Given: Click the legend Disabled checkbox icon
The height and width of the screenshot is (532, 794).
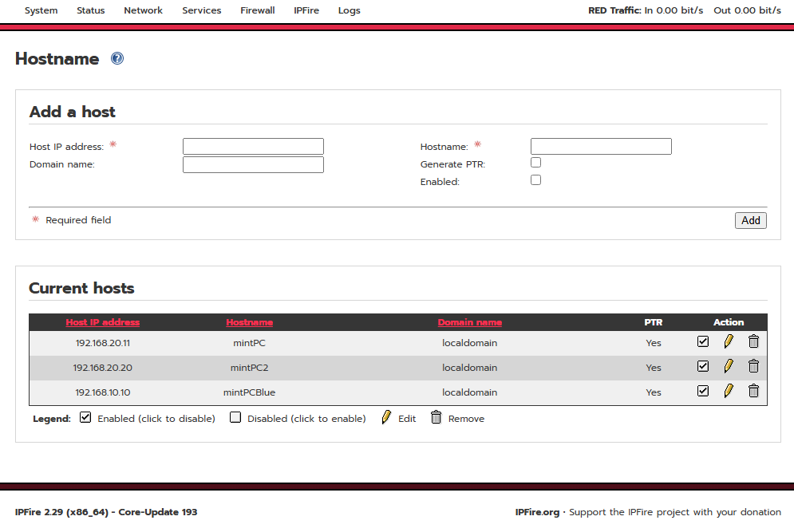Looking at the screenshot, I should tap(235, 417).
